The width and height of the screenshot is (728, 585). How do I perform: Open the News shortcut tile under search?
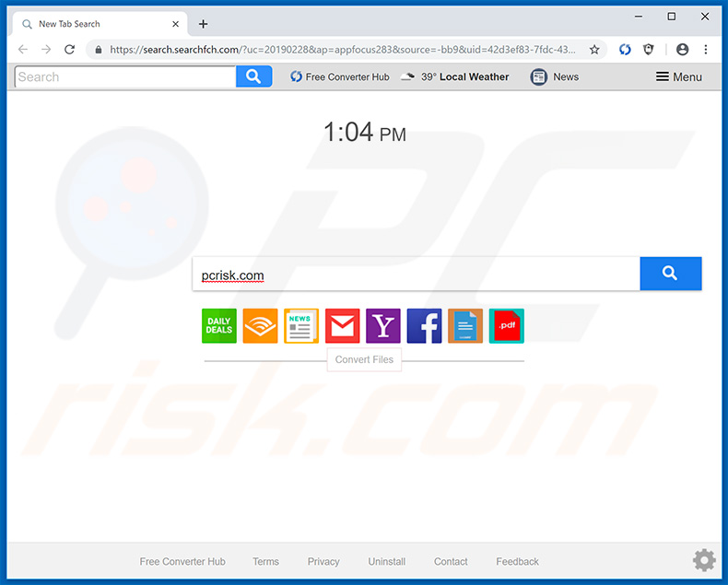pyautogui.click(x=301, y=326)
